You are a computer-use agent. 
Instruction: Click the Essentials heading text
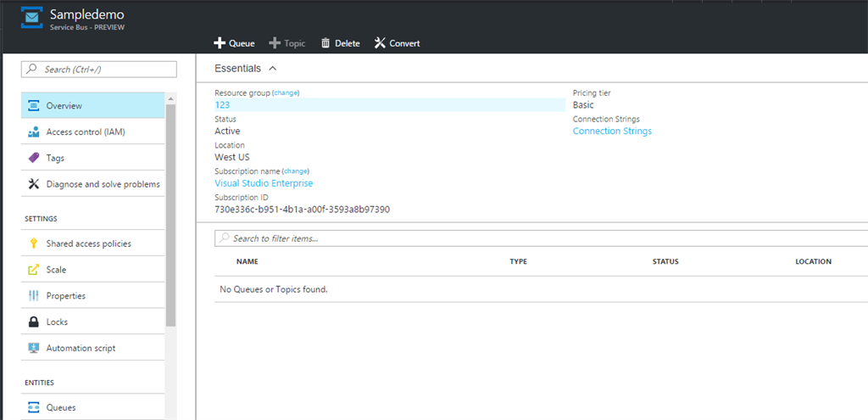pyautogui.click(x=237, y=69)
